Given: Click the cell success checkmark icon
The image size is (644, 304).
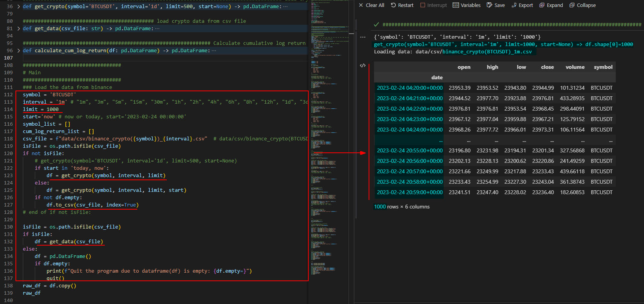Looking at the screenshot, I should 376,24.
